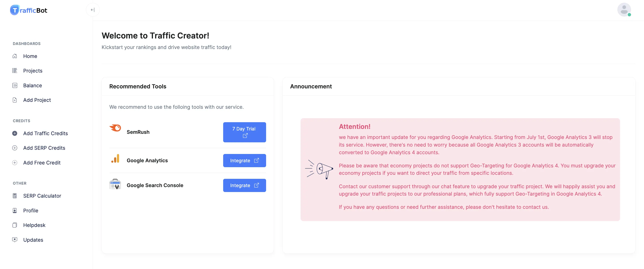Image resolution: width=644 pixels, height=269 pixels.
Task: Click the Google Analytics bar-chart icon
Action: coord(115,159)
